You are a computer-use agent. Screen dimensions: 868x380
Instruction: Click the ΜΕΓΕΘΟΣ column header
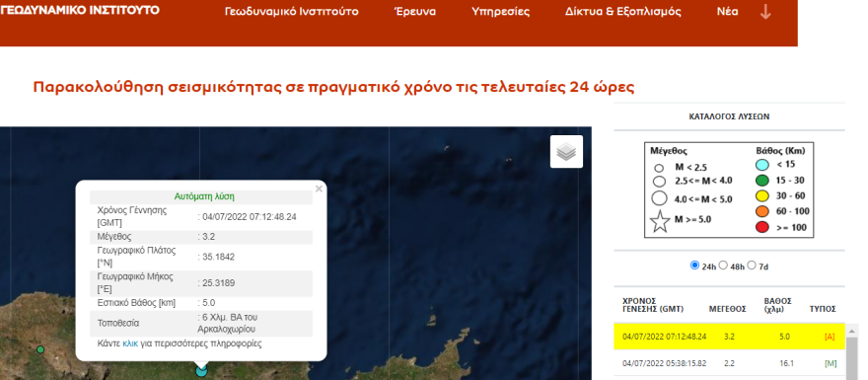(x=727, y=309)
